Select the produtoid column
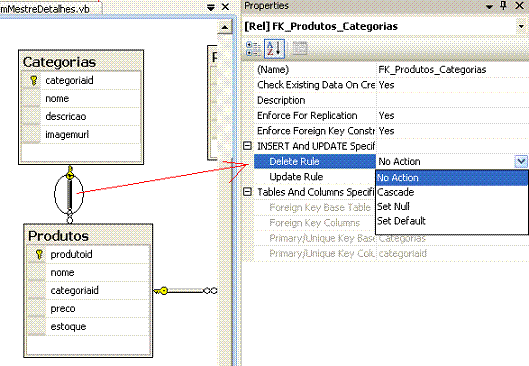 71,254
